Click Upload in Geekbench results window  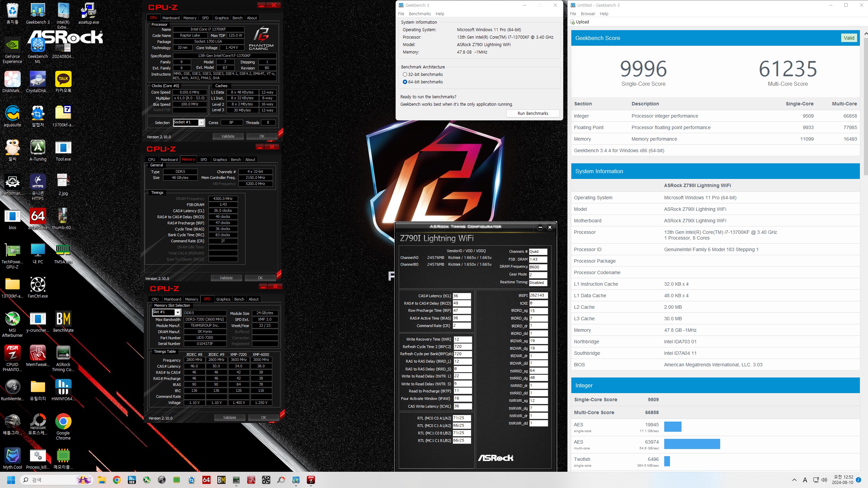coord(580,22)
